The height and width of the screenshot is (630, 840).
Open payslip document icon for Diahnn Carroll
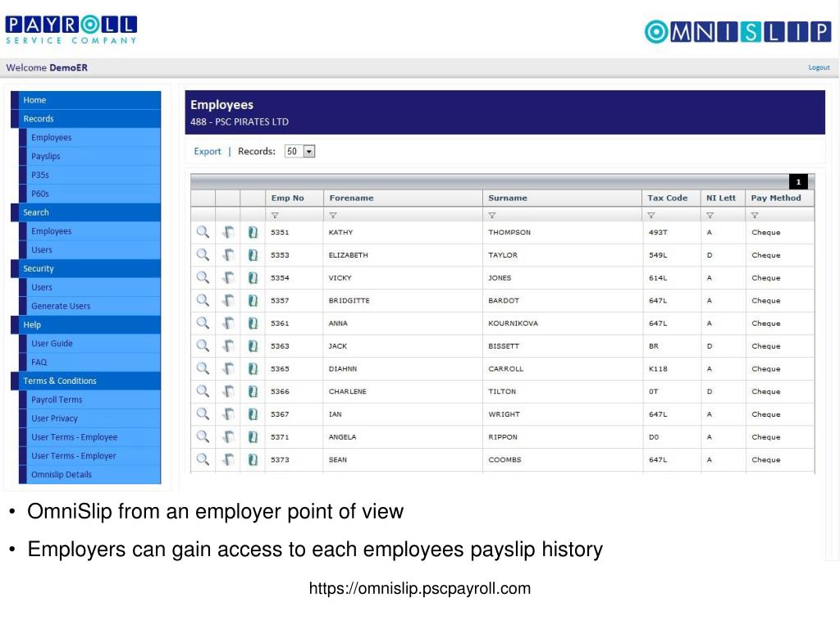pyautogui.click(x=228, y=368)
